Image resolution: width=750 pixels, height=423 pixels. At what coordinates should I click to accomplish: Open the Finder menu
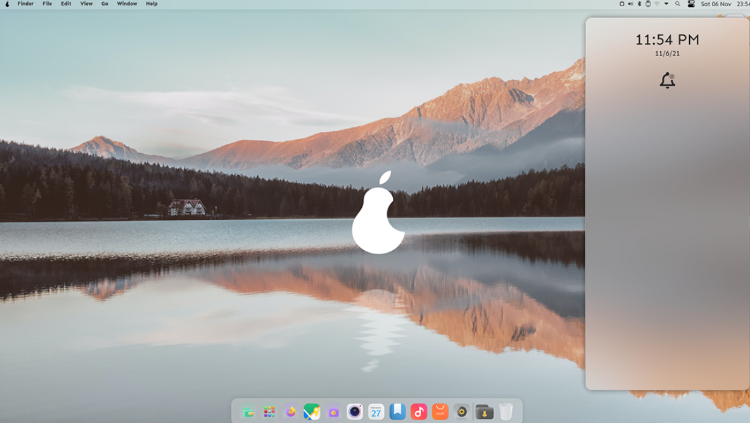point(26,4)
